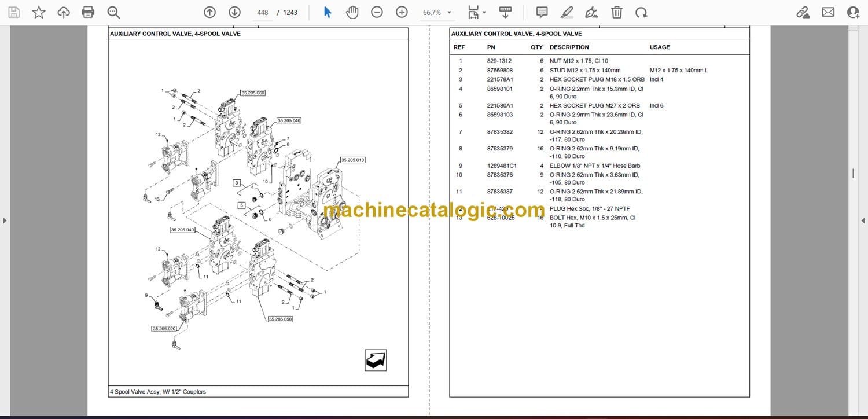
Task: Select part number 87635387
Action: [x=500, y=192]
